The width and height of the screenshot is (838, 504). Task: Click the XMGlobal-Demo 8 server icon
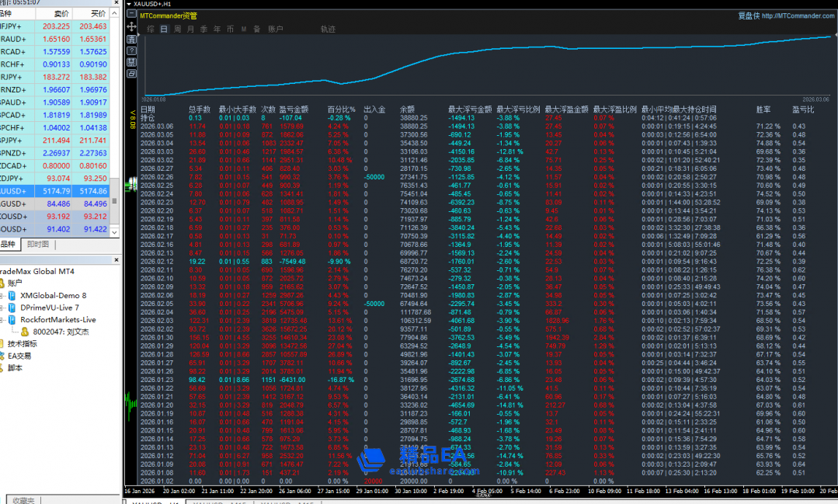pyautogui.click(x=12, y=296)
